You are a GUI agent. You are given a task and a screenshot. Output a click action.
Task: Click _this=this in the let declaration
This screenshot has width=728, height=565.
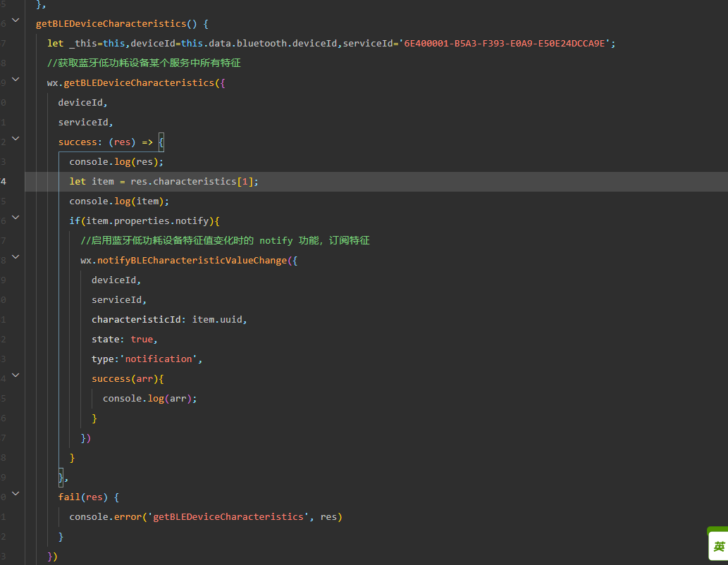tap(97, 43)
